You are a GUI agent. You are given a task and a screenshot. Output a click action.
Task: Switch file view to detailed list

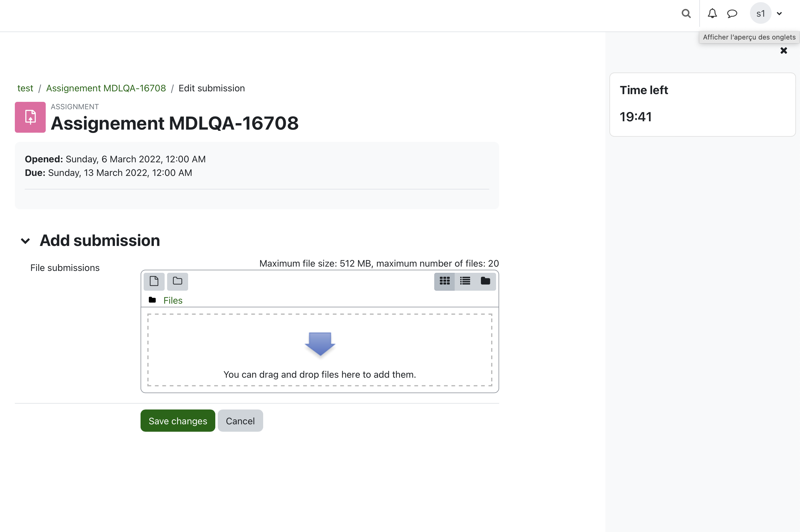click(x=465, y=281)
